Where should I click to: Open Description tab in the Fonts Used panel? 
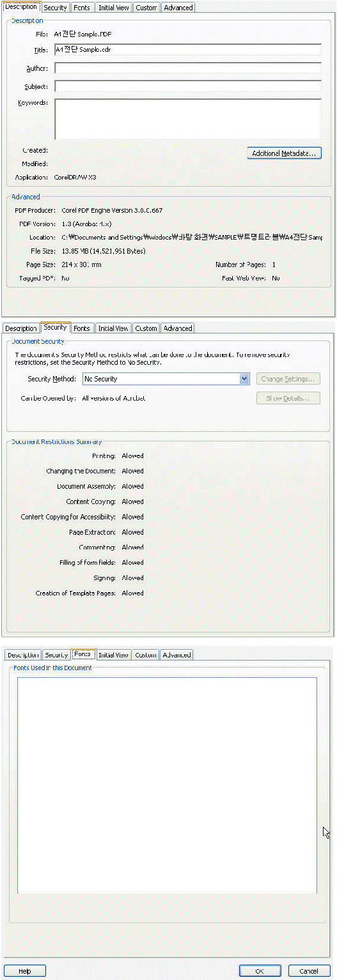pyautogui.click(x=23, y=655)
